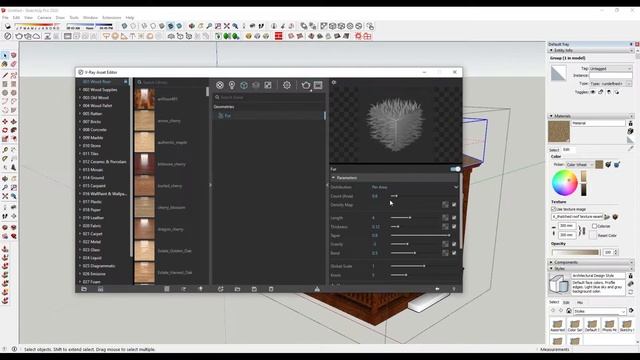This screenshot has width=640, height=360.
Task: Expand 002 Wood Supplies library folder
Action: (80, 90)
